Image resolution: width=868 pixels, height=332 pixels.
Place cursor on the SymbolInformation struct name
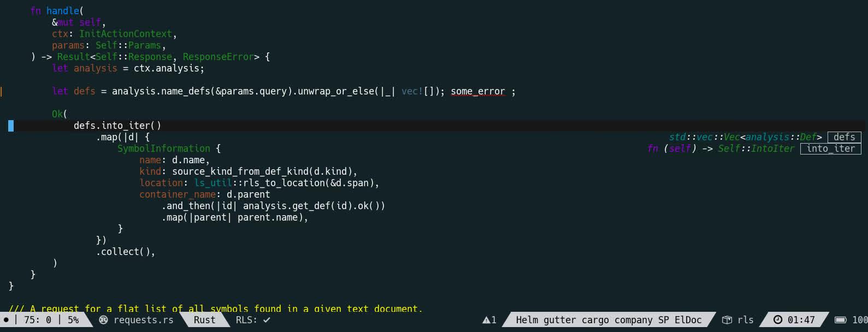(164, 149)
